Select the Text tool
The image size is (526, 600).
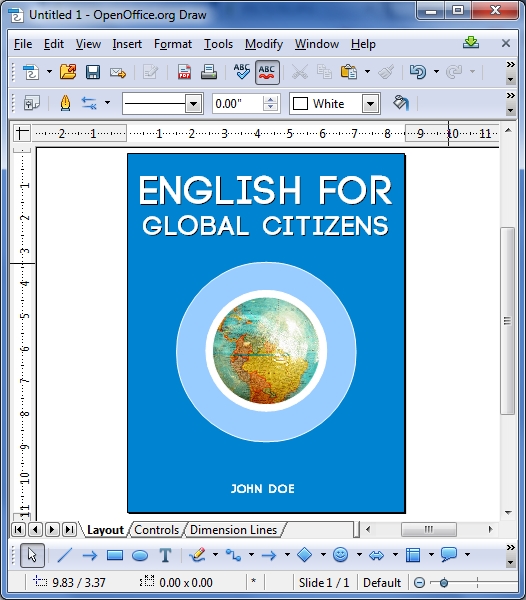tap(165, 555)
